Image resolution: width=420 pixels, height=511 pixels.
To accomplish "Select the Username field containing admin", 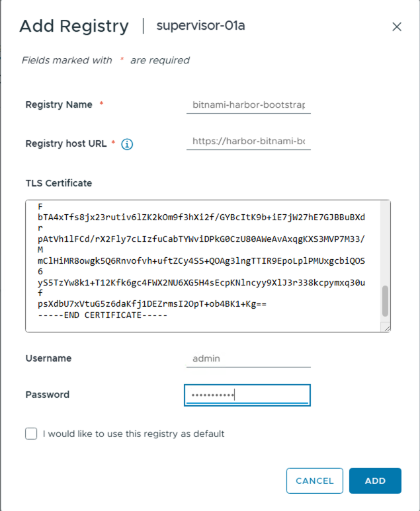I will (248, 358).
